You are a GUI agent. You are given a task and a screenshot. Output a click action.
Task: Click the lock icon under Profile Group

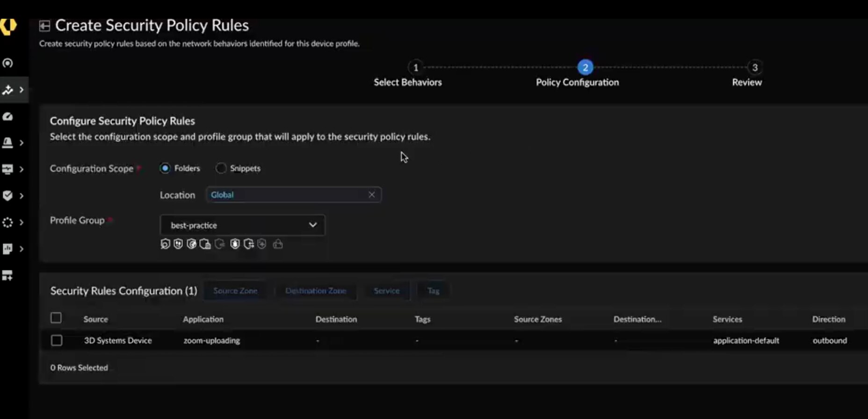(278, 244)
